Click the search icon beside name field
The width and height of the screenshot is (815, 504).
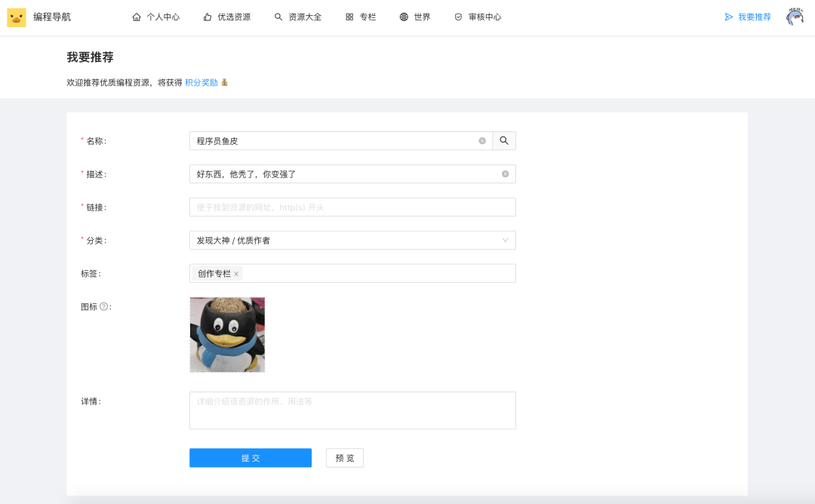pos(503,141)
